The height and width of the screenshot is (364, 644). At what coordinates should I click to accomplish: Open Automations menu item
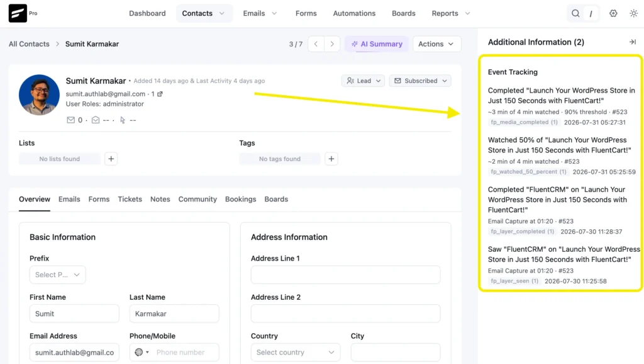354,13
